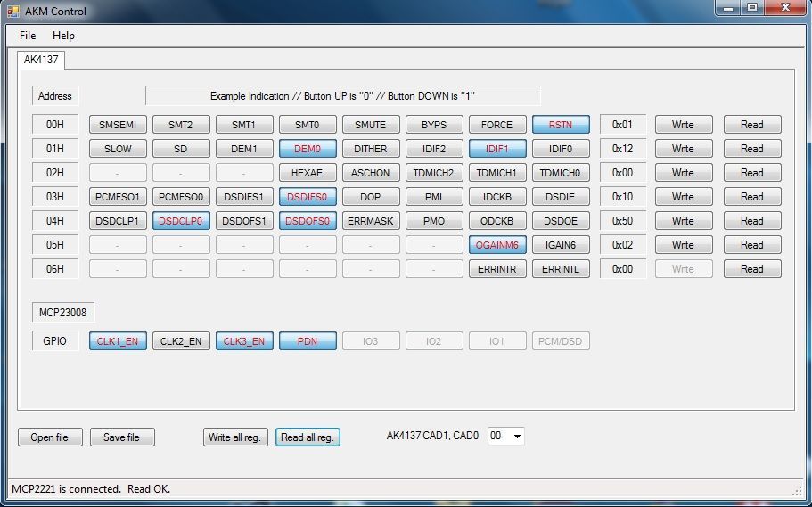Toggle the IDIF2 bit button

tap(434, 149)
